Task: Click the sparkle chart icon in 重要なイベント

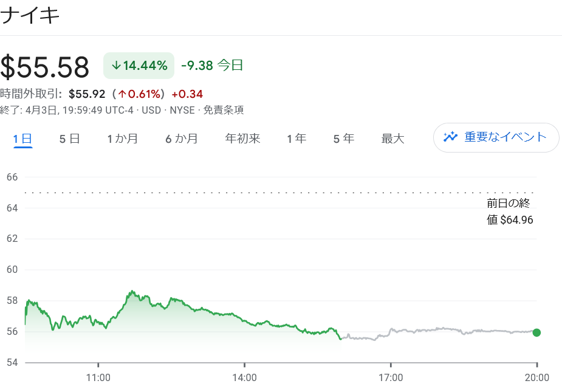Action: (x=450, y=137)
